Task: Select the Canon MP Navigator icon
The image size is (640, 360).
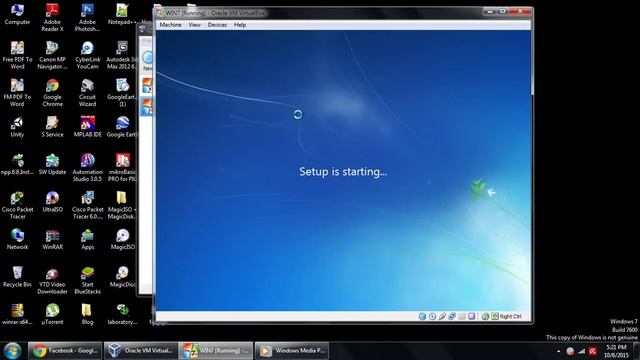Action: click(52, 55)
